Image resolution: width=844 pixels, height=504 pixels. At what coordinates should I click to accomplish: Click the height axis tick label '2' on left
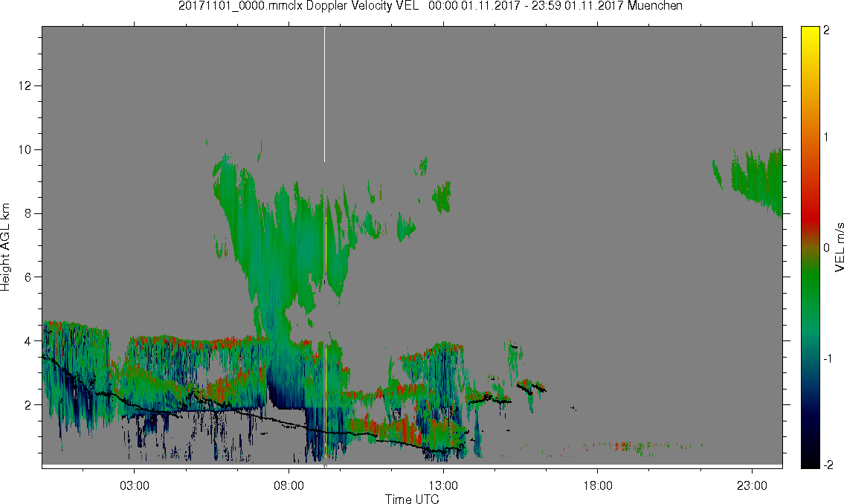coord(28,405)
